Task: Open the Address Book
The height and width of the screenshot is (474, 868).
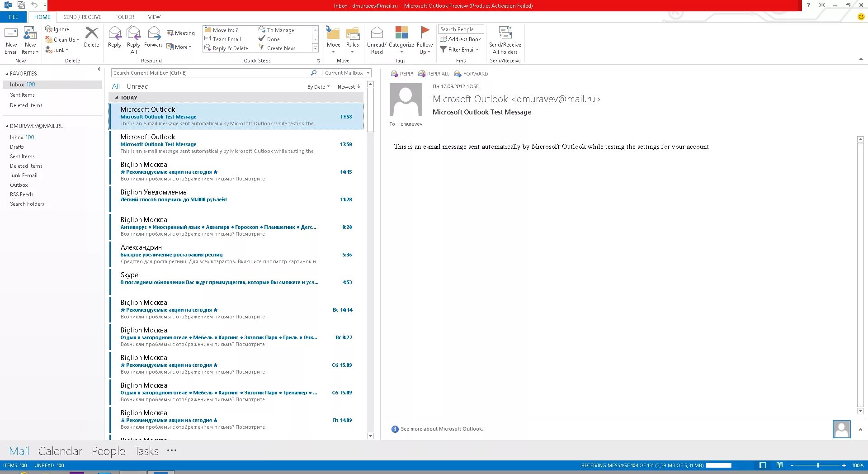Action: point(460,39)
